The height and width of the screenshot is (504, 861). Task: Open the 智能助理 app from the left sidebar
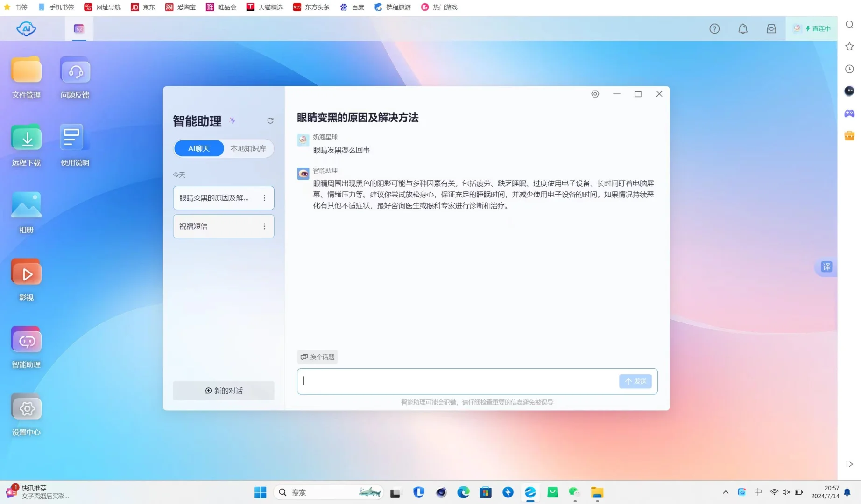tap(26, 347)
